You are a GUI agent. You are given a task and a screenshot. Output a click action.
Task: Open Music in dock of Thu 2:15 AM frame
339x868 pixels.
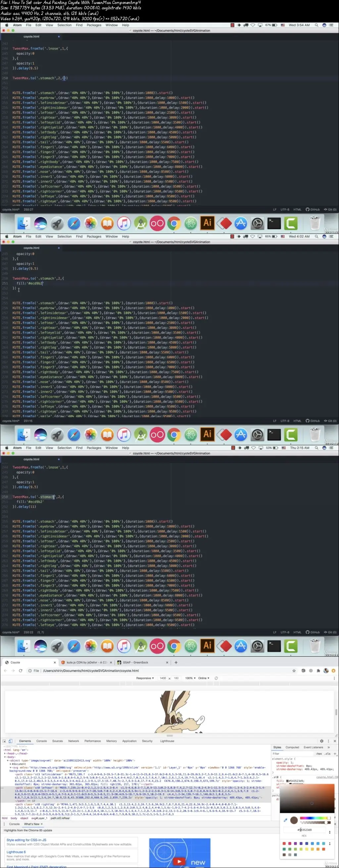point(124,646)
